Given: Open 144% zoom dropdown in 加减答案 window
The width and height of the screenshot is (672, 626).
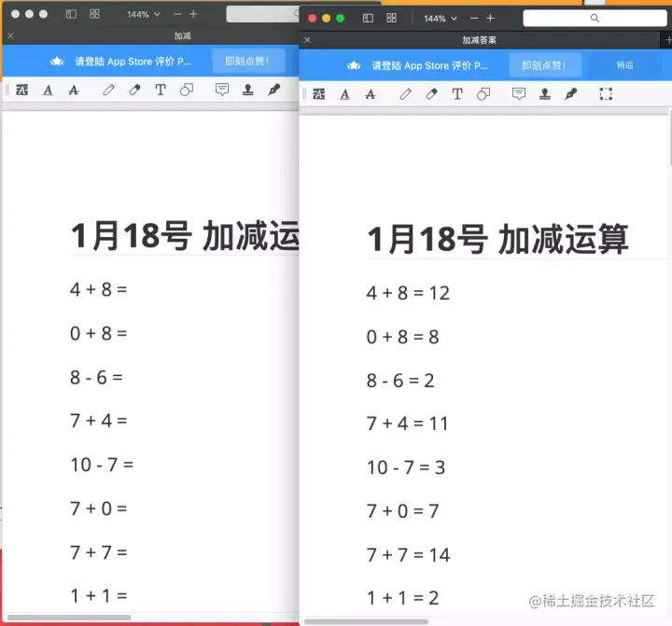Looking at the screenshot, I should (441, 19).
